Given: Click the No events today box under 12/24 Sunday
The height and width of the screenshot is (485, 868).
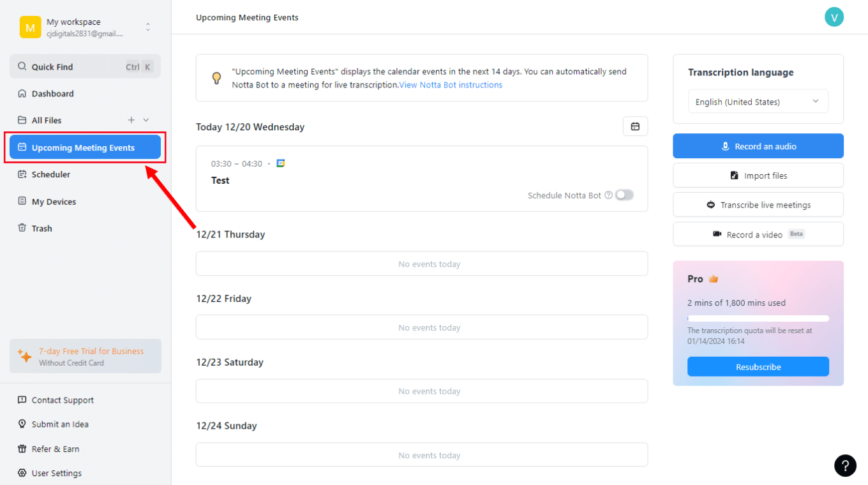Looking at the screenshot, I should pos(422,455).
